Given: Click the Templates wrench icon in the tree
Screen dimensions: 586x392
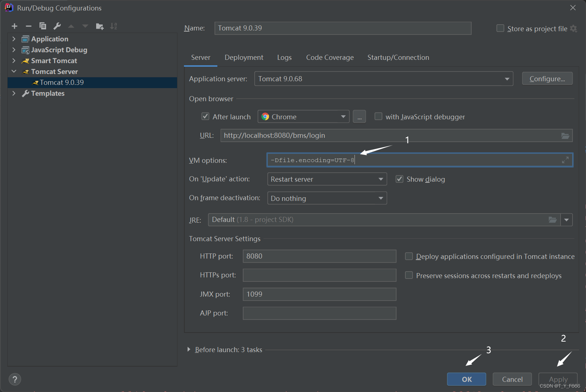Looking at the screenshot, I should coord(25,94).
